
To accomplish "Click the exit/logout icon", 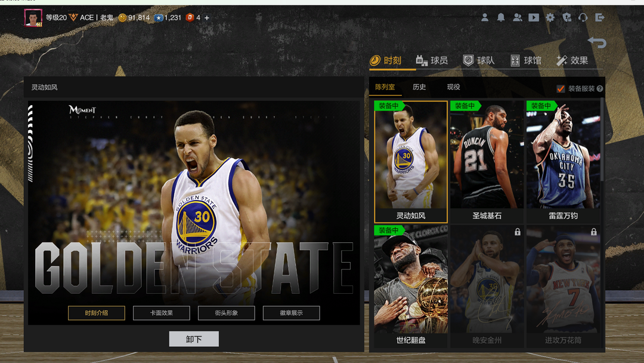I will pyautogui.click(x=600, y=17).
